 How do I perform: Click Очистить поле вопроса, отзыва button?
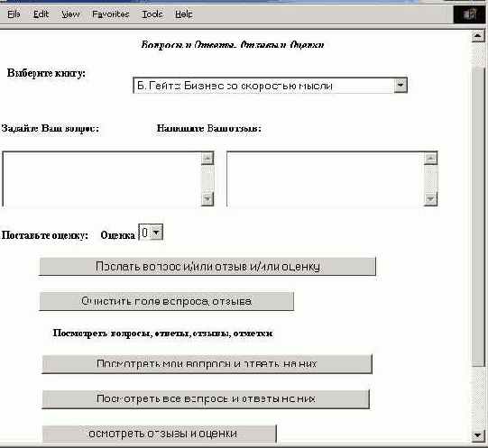(x=167, y=301)
